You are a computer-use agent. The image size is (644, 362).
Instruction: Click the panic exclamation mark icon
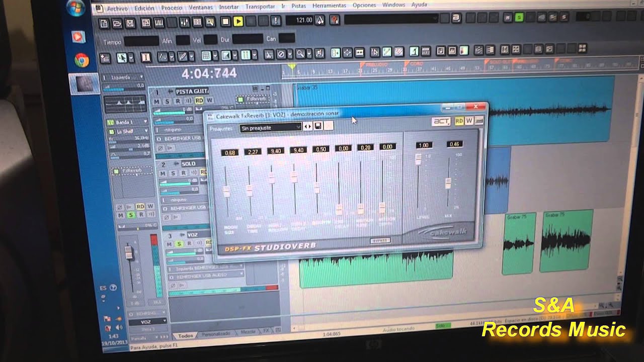275,21
